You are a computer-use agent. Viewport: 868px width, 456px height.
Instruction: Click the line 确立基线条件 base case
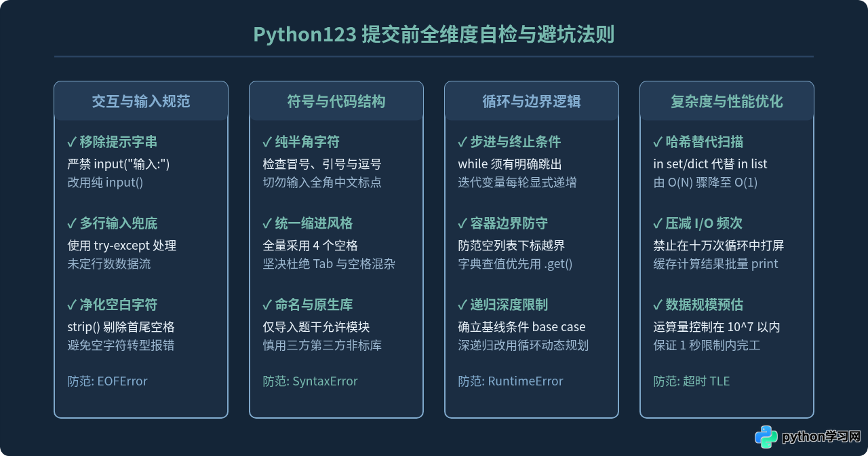521,326
